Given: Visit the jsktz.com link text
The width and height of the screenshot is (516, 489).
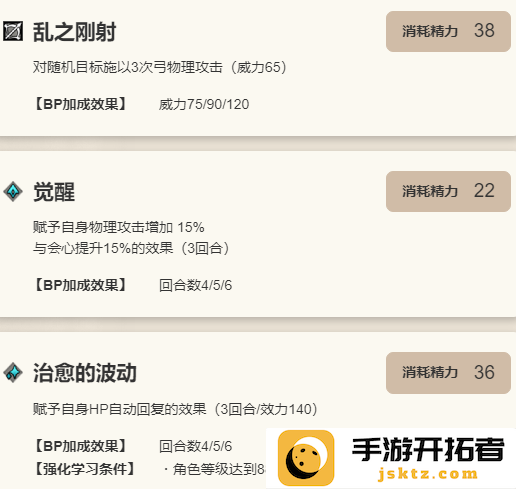Looking at the screenshot, I should [x=428, y=474].
